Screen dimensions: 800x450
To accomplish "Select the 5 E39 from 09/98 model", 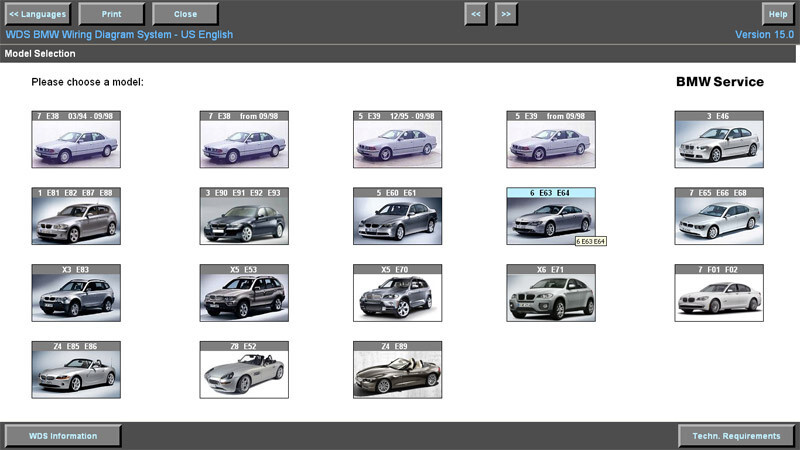I will [x=551, y=139].
